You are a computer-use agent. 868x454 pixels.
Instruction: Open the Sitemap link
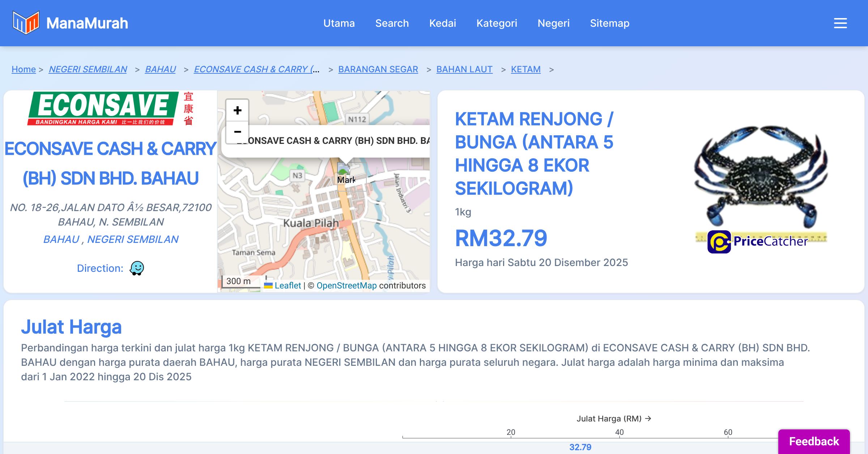coord(609,23)
